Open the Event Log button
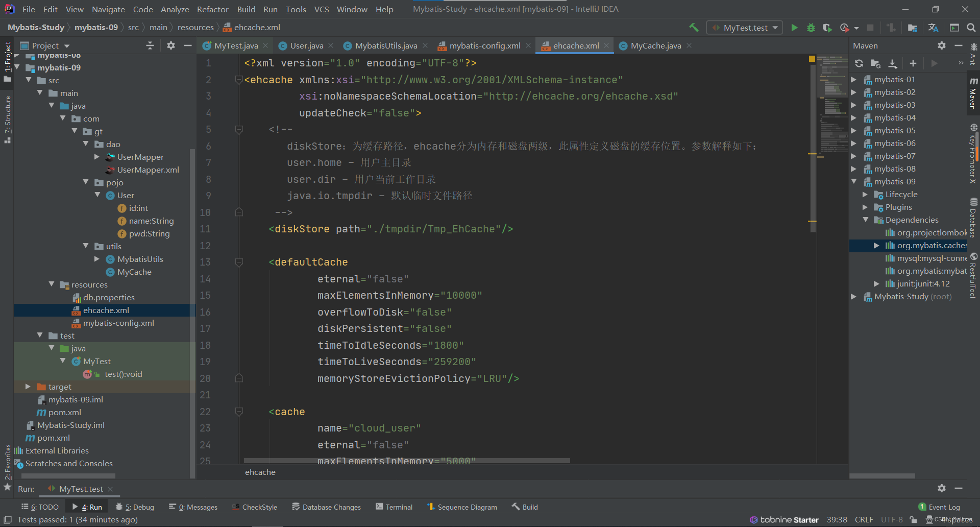The width and height of the screenshot is (980, 527). pyautogui.click(x=939, y=507)
